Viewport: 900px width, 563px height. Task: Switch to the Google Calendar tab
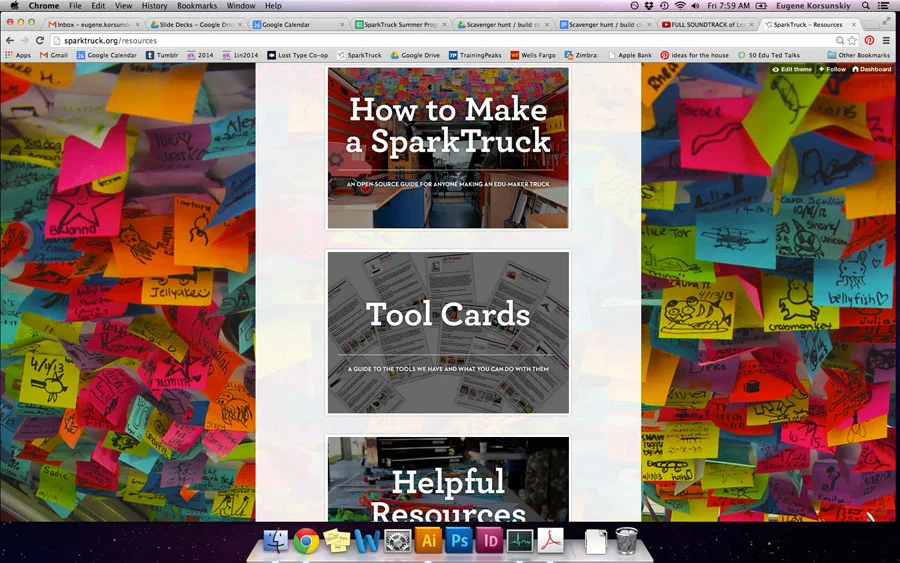point(298,25)
